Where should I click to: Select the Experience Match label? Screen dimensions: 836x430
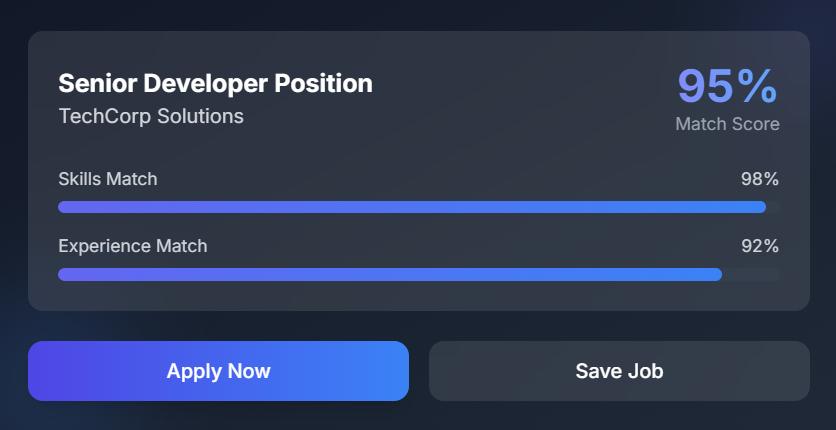(133, 245)
